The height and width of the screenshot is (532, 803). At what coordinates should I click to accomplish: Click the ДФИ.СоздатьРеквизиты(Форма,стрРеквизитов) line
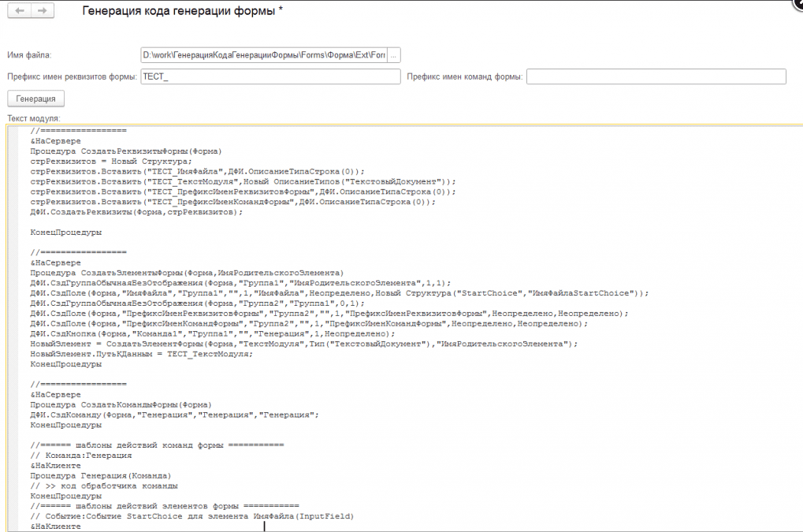pyautogui.click(x=134, y=211)
